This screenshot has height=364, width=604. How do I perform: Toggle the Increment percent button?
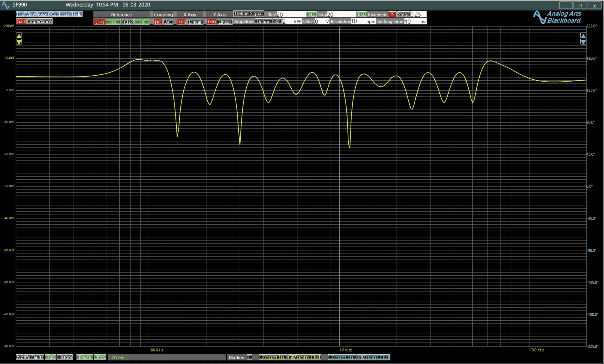pos(392,14)
